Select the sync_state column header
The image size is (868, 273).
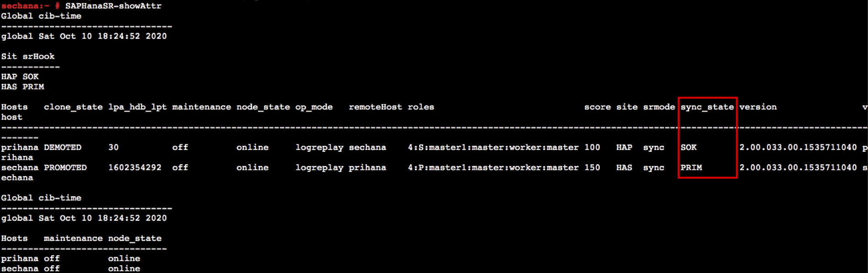[x=707, y=107]
